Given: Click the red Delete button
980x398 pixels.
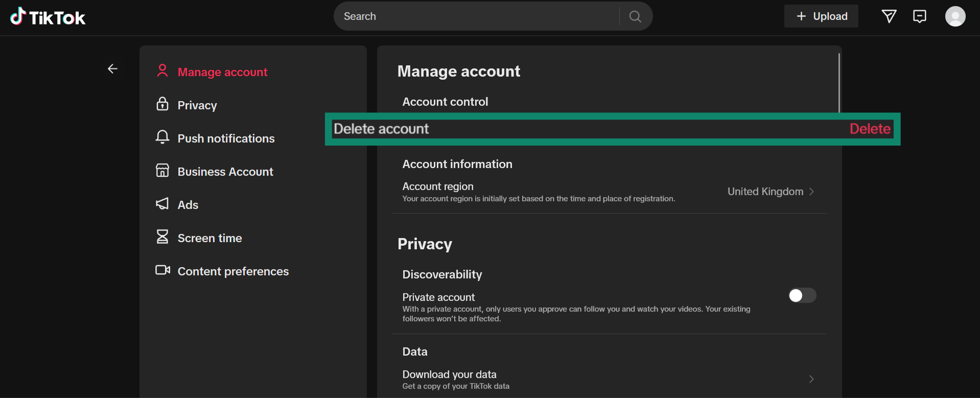Looking at the screenshot, I should 870,129.
